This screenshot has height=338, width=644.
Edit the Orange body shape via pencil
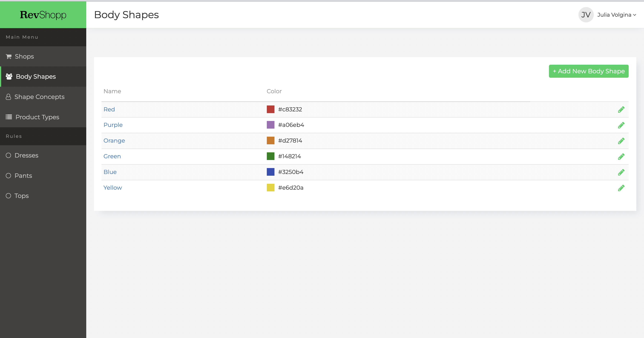(621, 141)
